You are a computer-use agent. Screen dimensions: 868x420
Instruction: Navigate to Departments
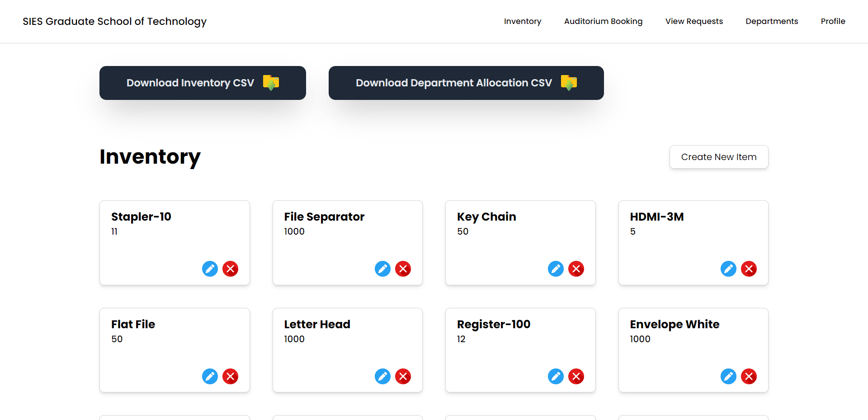point(772,21)
